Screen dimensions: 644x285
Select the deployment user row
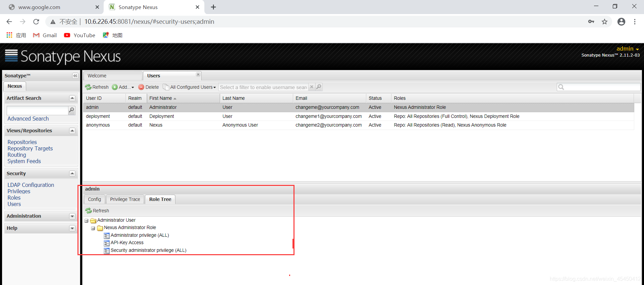tap(359, 116)
